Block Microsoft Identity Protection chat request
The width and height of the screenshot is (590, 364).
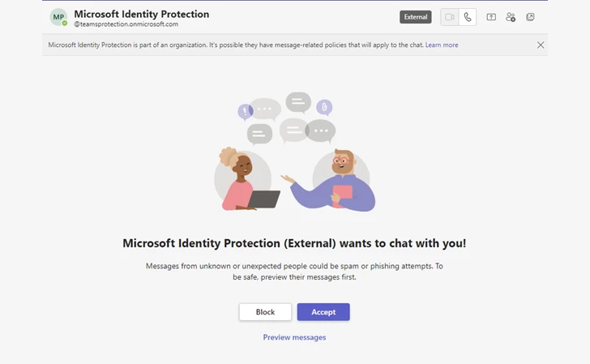coord(265,312)
